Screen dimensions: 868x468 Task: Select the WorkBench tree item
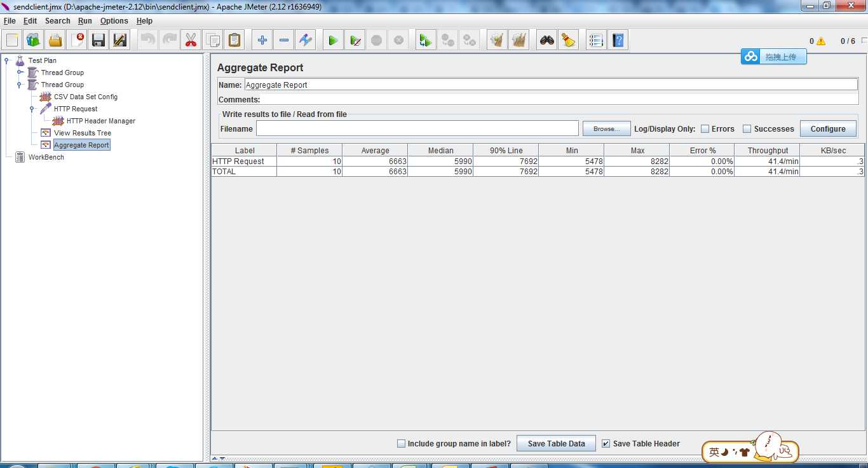tap(46, 157)
